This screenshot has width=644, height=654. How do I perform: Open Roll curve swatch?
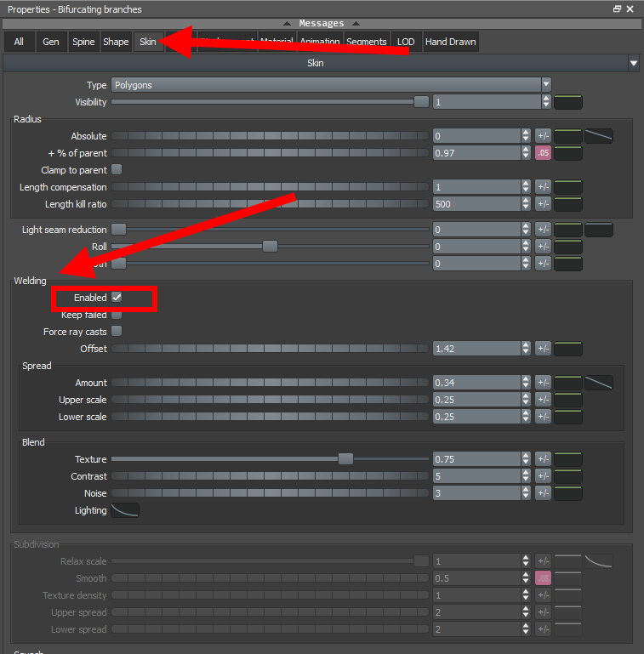pos(568,247)
